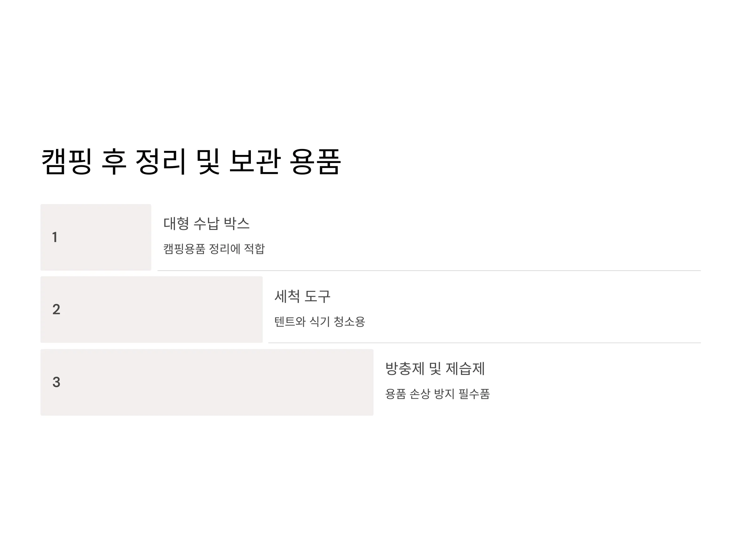
Task: Click the word 제습제 in third heading
Action: pos(465,369)
